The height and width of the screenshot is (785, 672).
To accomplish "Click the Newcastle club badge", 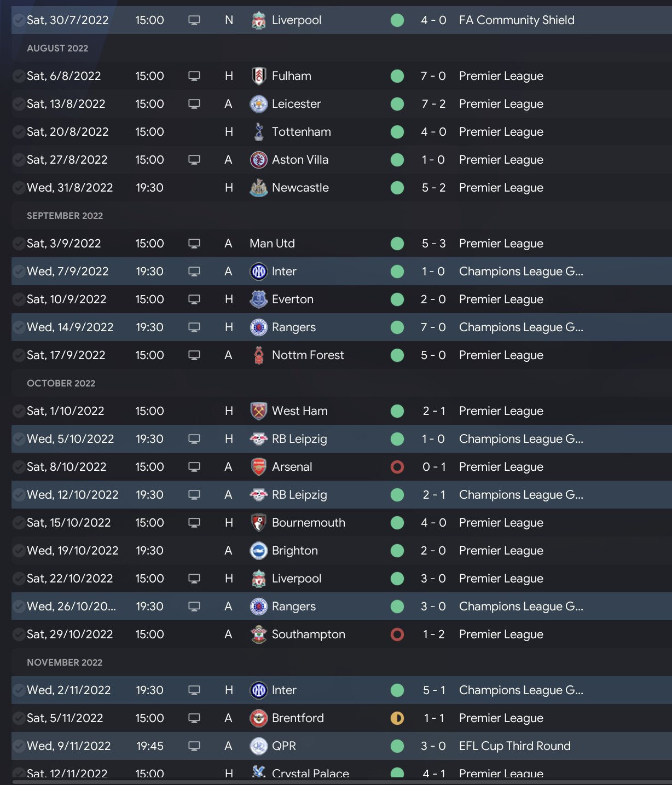I will pyautogui.click(x=259, y=188).
